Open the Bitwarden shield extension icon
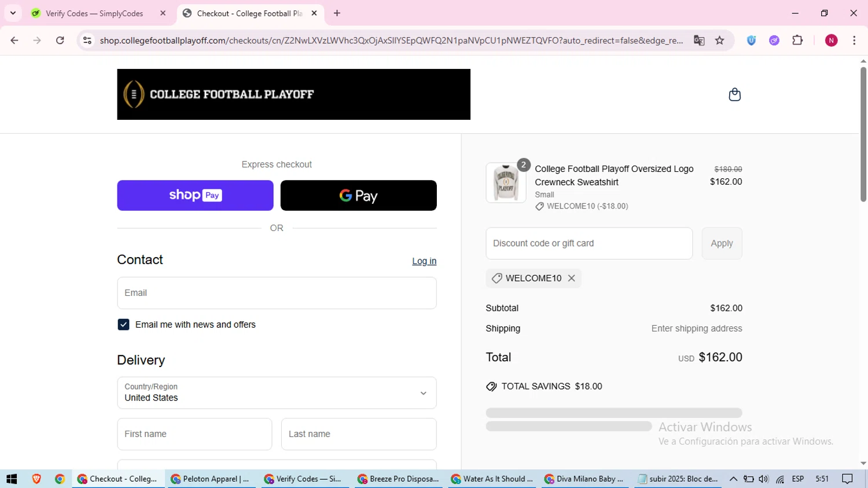The height and width of the screenshot is (488, 868). (751, 41)
